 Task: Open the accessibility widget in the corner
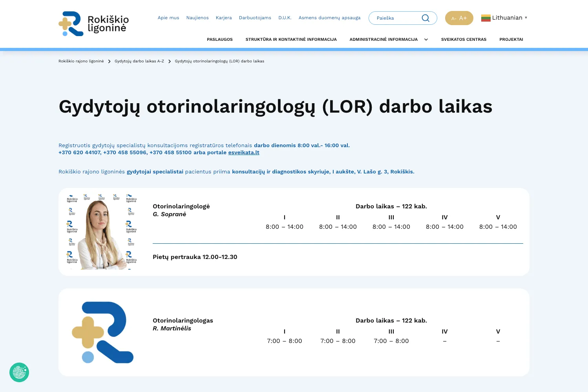click(x=19, y=372)
